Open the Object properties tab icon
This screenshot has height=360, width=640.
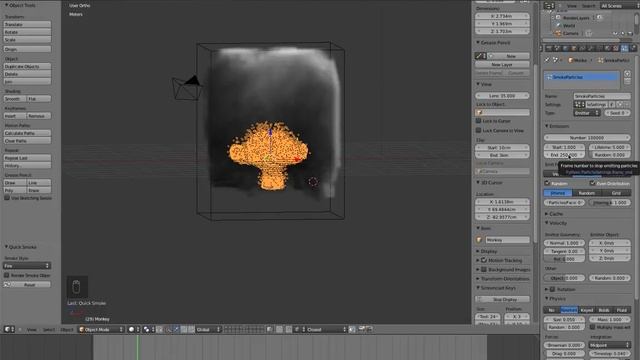[x=573, y=48]
